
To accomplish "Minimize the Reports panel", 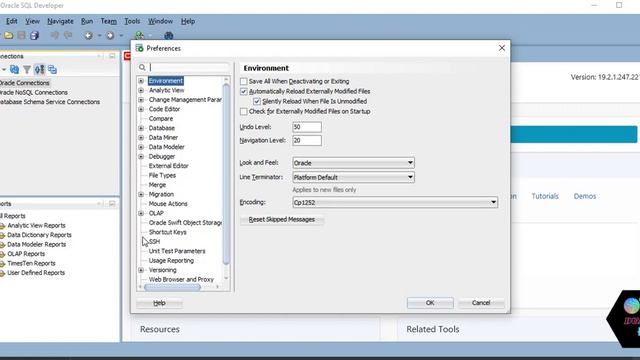I will 112,204.
